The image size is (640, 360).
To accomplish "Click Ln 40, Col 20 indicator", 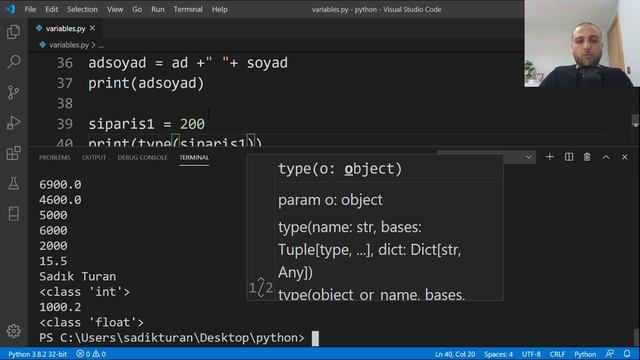I will (x=455, y=354).
